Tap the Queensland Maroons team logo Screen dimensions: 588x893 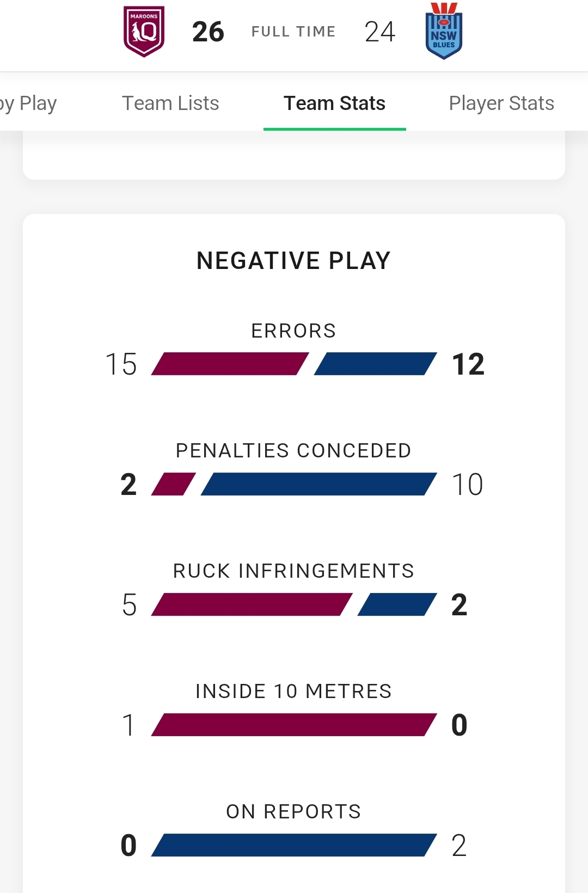[144, 31]
